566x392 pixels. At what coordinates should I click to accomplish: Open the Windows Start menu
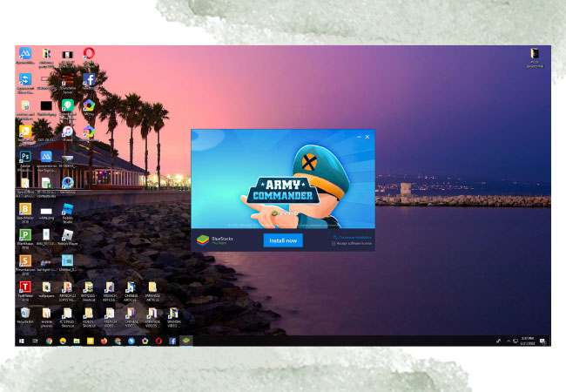click(21, 341)
